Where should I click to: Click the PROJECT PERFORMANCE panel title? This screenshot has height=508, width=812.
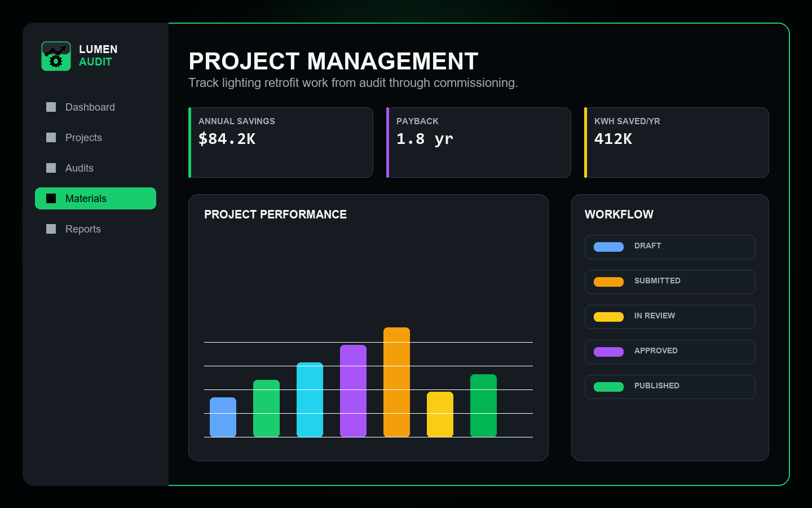(x=275, y=214)
